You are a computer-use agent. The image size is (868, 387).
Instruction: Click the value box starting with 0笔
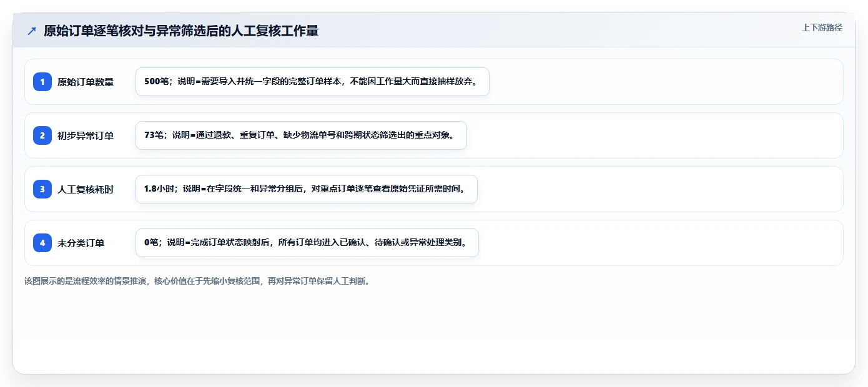(307, 243)
